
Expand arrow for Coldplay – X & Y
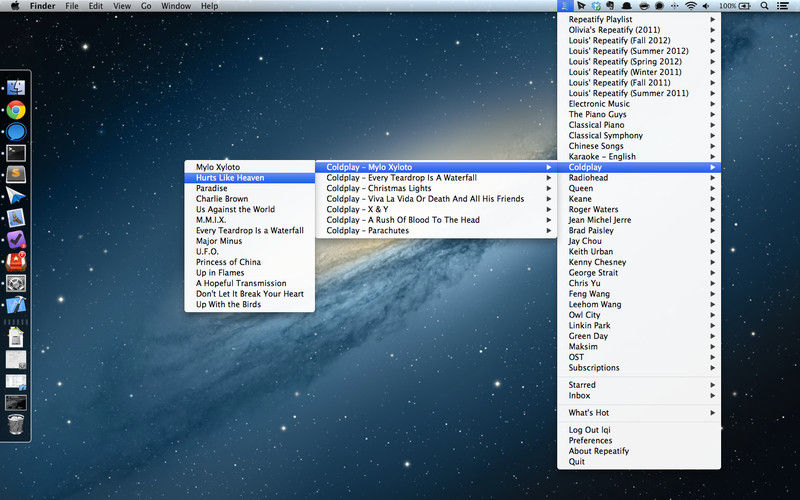click(x=549, y=209)
